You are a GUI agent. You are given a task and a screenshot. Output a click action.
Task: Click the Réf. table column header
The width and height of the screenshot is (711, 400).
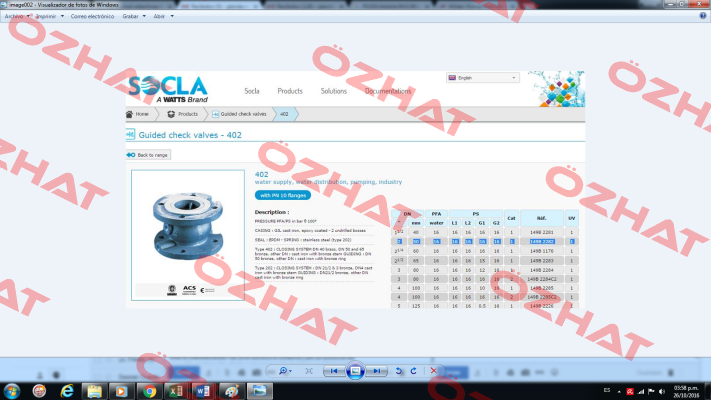(x=541, y=219)
